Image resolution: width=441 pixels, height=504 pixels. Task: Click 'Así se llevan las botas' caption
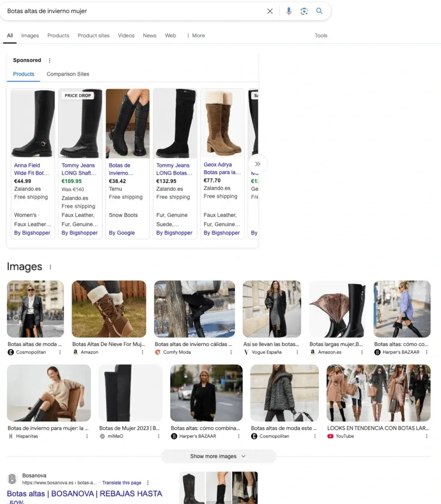tap(271, 344)
